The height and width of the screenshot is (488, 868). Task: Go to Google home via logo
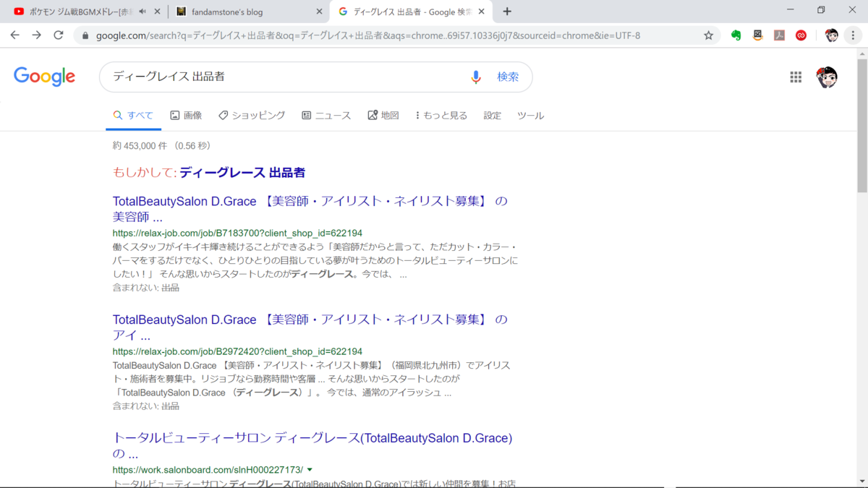click(x=44, y=77)
